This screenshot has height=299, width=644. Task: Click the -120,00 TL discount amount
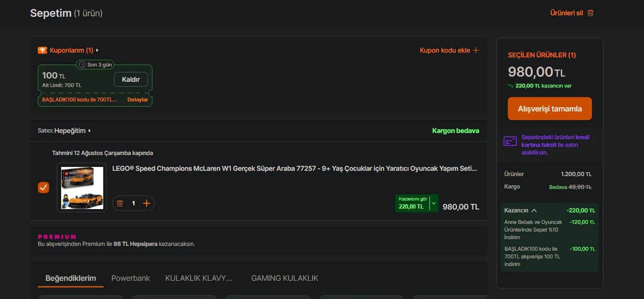coord(582,222)
